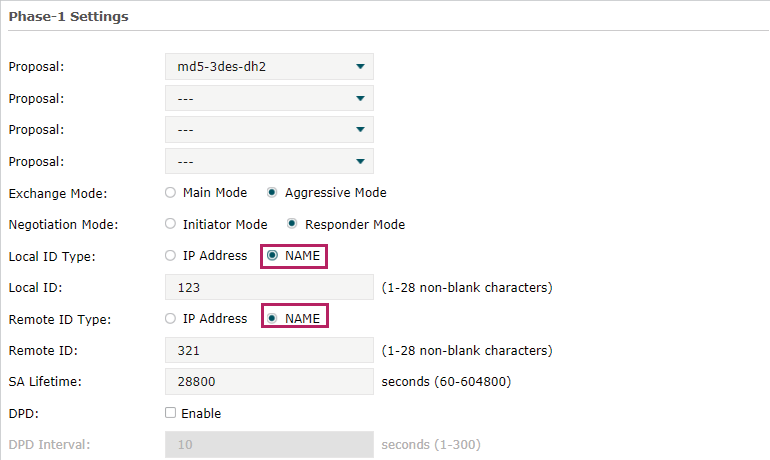This screenshot has height=460, width=770.
Task: Expand the second Proposal dropdown
Action: (268, 99)
